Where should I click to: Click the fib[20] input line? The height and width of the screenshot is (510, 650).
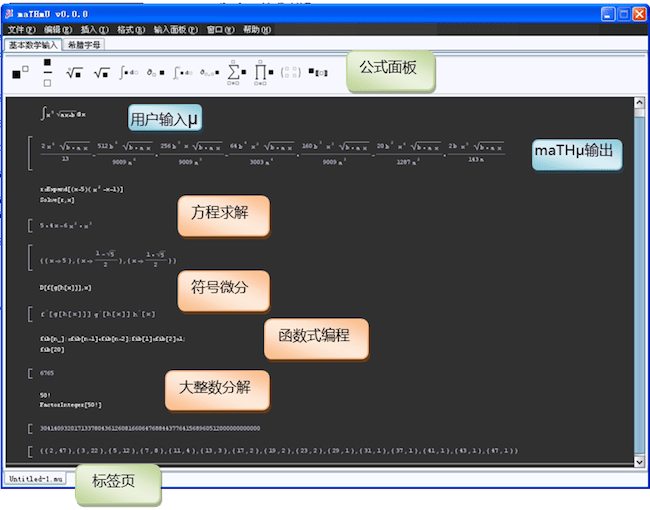coord(52,350)
